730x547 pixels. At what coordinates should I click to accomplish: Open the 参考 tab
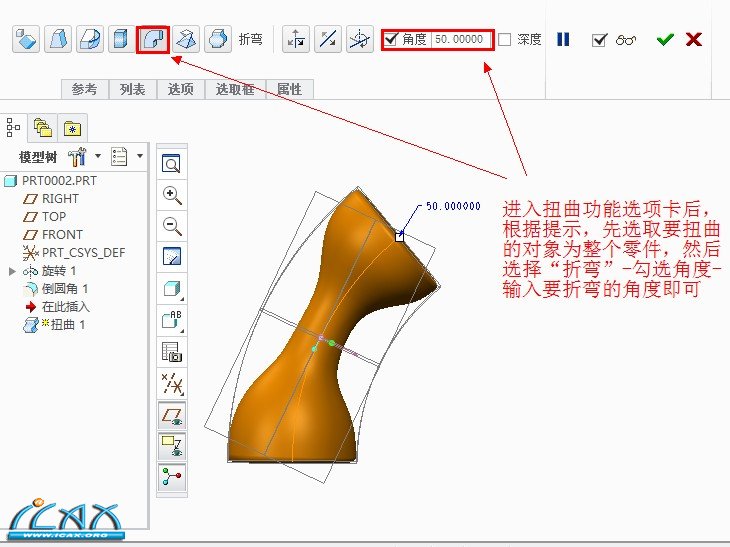85,89
